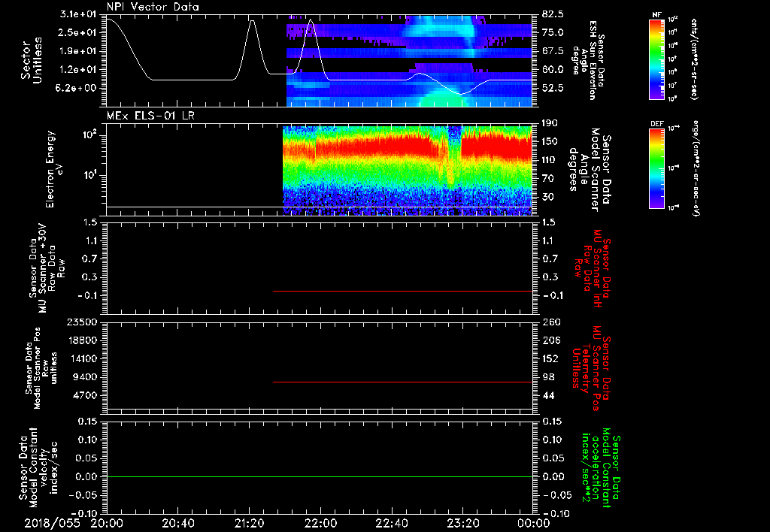Click the 190 scanner angle tick label
The width and height of the screenshot is (770, 532).
(550, 123)
